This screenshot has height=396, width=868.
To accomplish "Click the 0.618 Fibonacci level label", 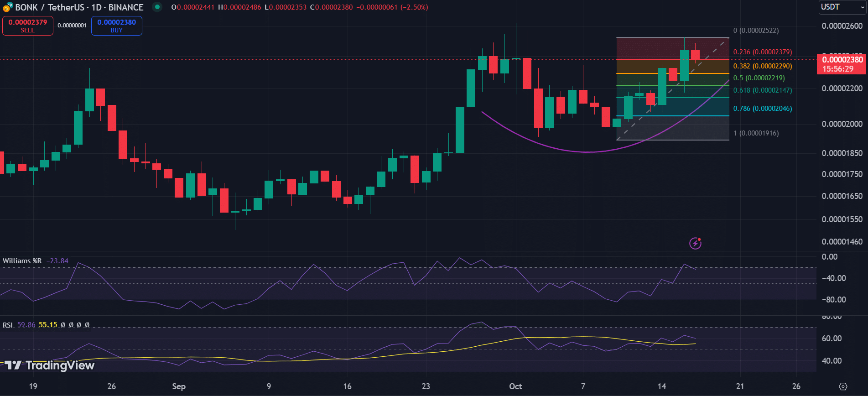I will click(763, 90).
